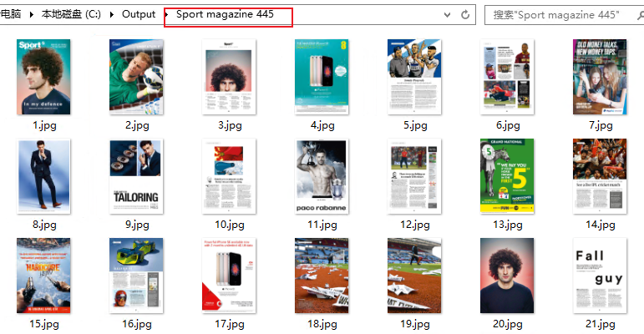Go to the Output folder breadcrumb
Image resolution: width=644 pixels, height=334 pixels.
[x=139, y=14]
